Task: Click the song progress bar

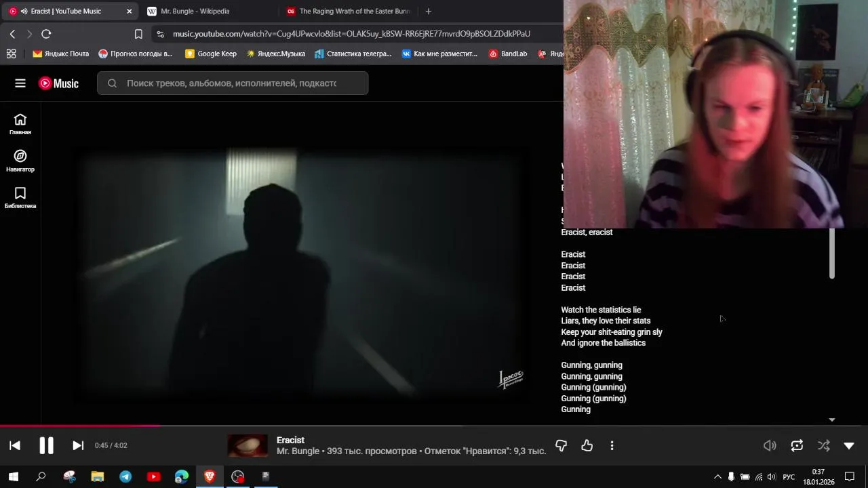Action: tap(434, 426)
